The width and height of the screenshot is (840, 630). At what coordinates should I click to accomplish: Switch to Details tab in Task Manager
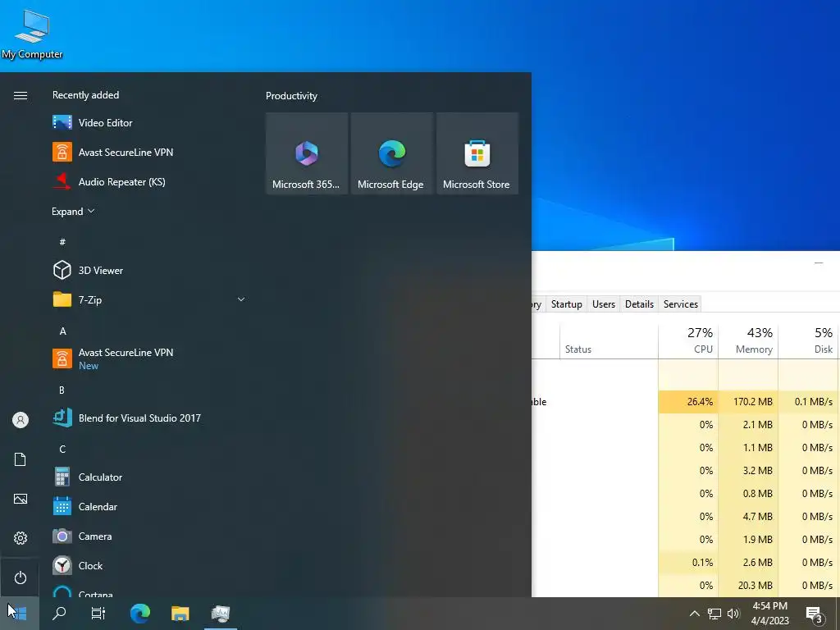point(639,304)
